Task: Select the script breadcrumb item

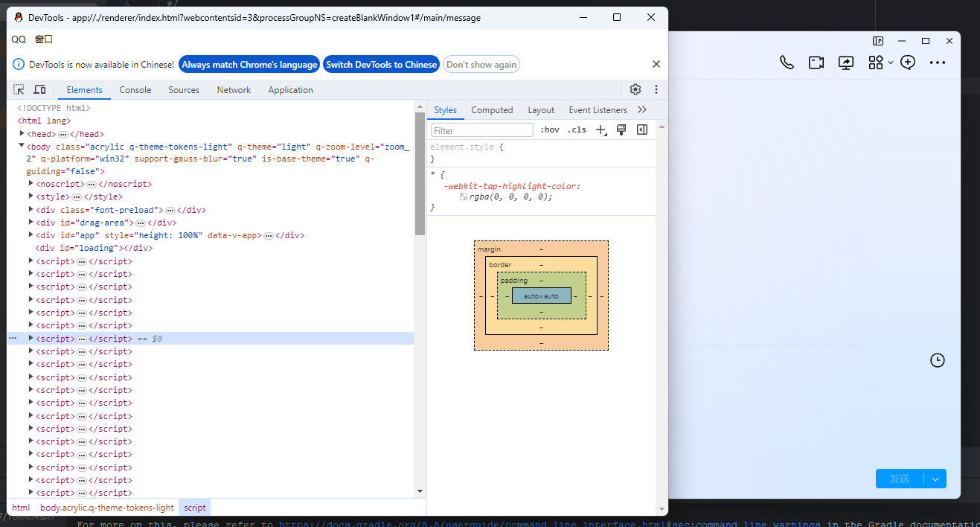Action: (x=195, y=507)
